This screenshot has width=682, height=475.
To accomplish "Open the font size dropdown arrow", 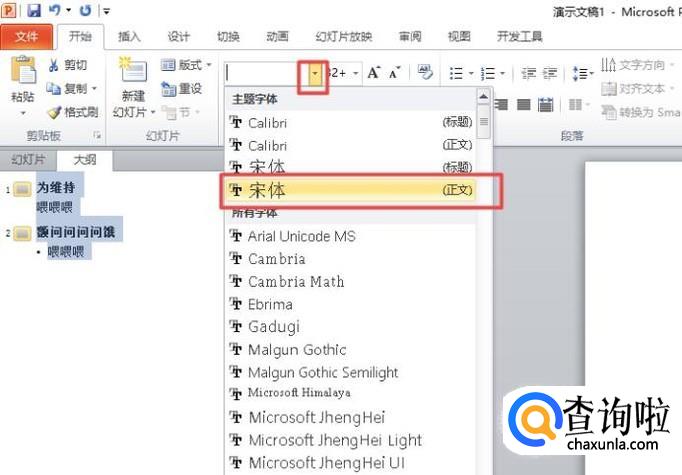I will (356, 73).
